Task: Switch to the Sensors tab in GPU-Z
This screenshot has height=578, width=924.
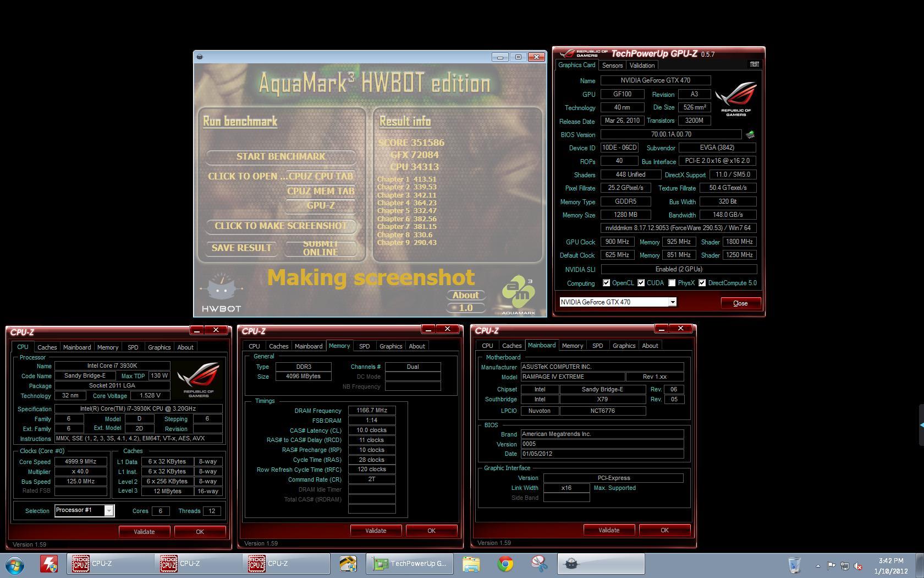Action: tap(612, 66)
